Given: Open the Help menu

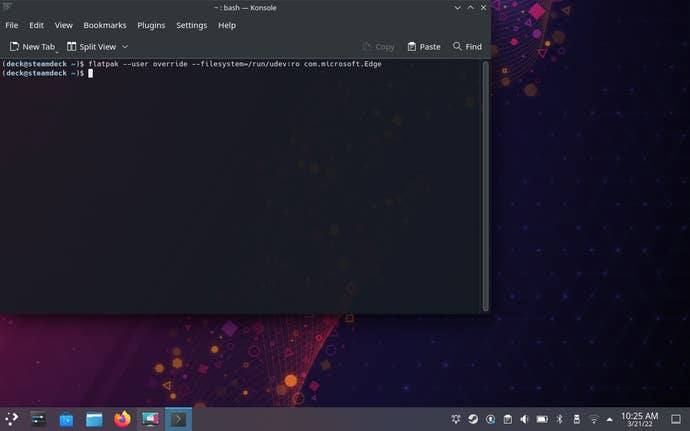Looking at the screenshot, I should 227,25.
